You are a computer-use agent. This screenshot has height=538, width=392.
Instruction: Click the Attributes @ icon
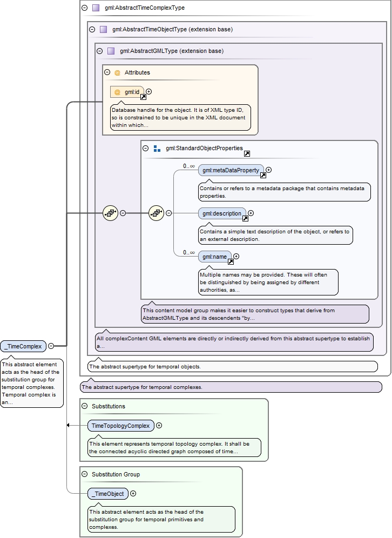(x=117, y=73)
